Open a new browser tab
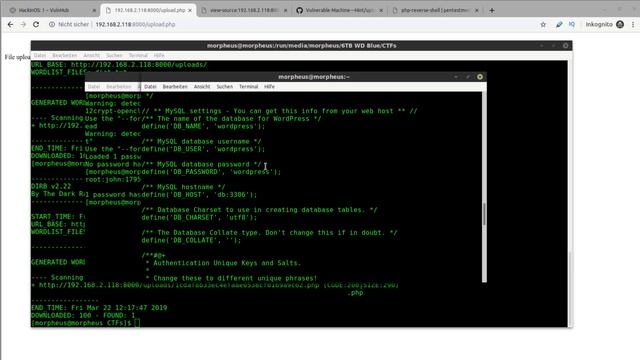 click(492, 10)
